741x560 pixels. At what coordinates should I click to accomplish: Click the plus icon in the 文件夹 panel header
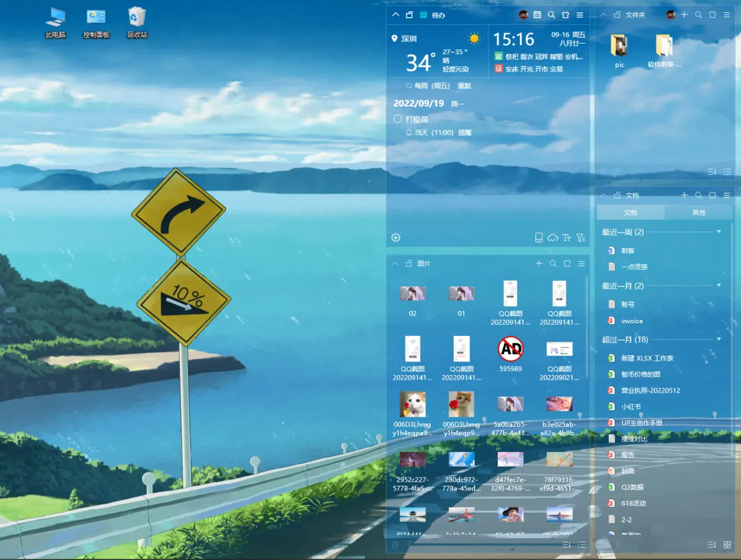pyautogui.click(x=684, y=15)
